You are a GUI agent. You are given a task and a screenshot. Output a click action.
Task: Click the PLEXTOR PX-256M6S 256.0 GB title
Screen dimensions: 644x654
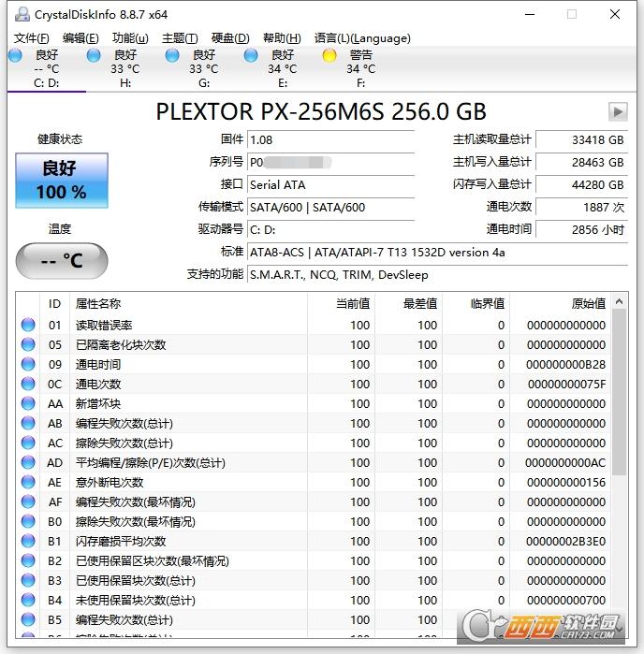pos(321,111)
